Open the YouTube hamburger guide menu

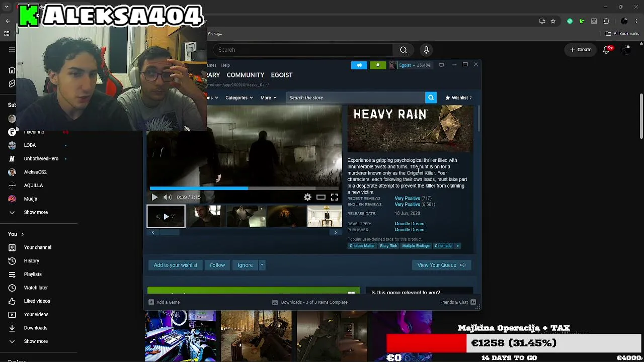(x=12, y=50)
